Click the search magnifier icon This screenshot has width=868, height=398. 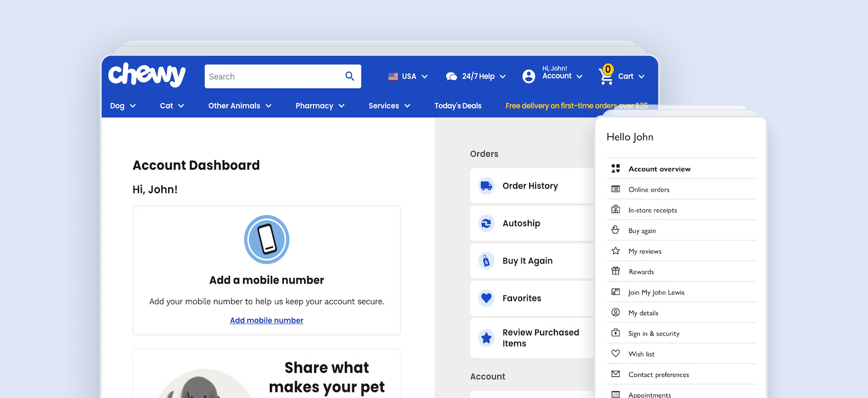pyautogui.click(x=350, y=76)
